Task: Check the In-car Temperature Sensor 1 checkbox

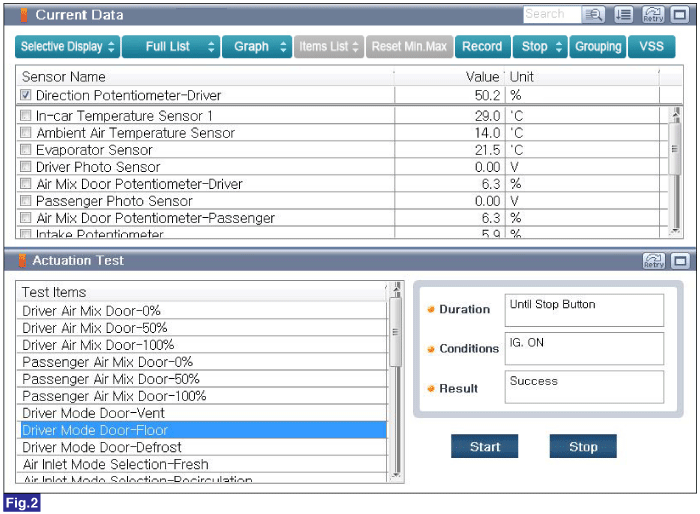Action: [25, 115]
